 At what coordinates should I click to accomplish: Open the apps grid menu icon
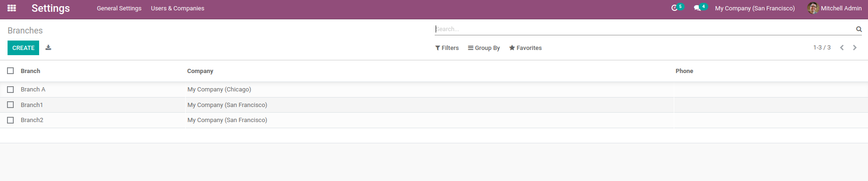[12, 8]
